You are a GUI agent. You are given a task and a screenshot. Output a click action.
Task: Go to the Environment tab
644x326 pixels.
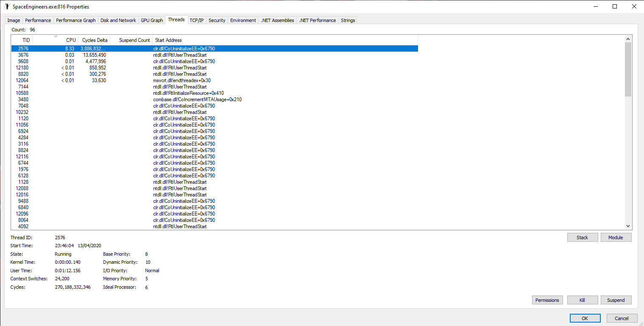243,20
